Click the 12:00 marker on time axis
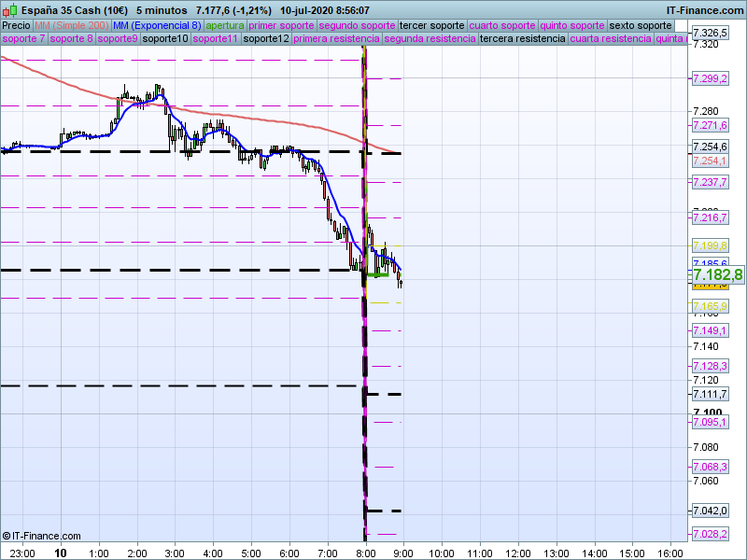The image size is (747, 560). 517,552
